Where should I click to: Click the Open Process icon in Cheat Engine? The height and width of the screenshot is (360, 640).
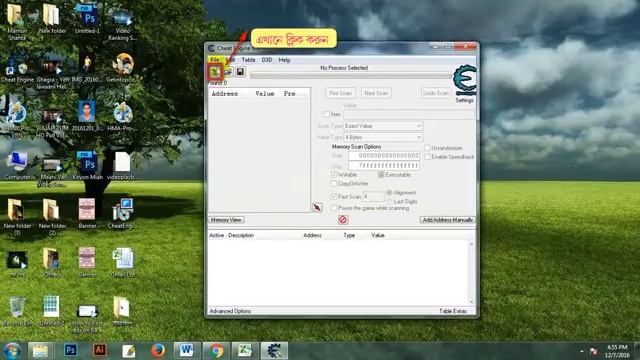coord(215,72)
